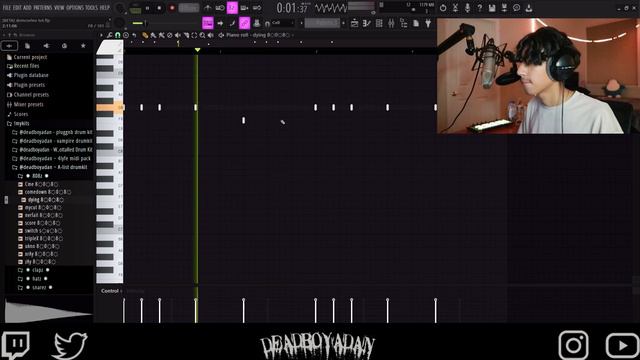Open the ADD menu
This screenshot has height=360, width=640.
tap(27, 8)
